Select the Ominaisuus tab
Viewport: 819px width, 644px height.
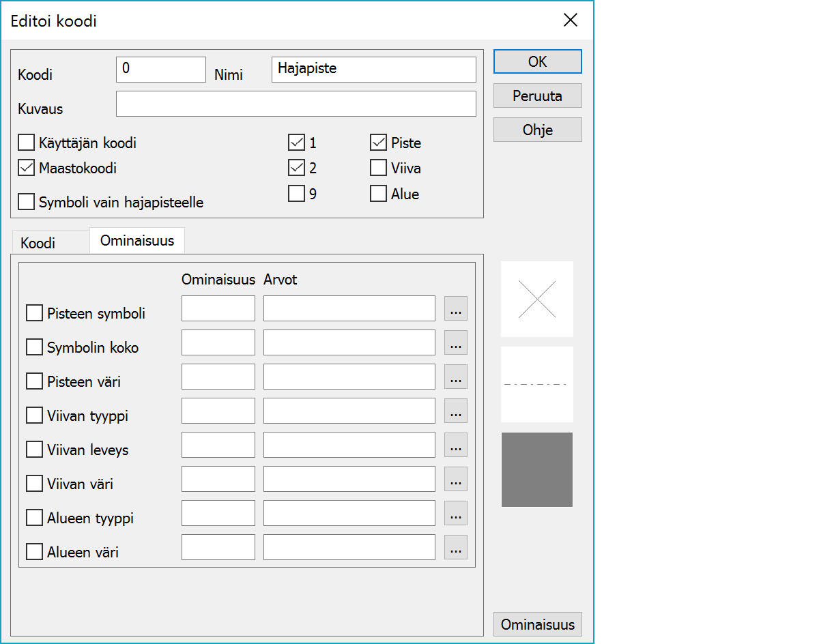click(x=136, y=241)
